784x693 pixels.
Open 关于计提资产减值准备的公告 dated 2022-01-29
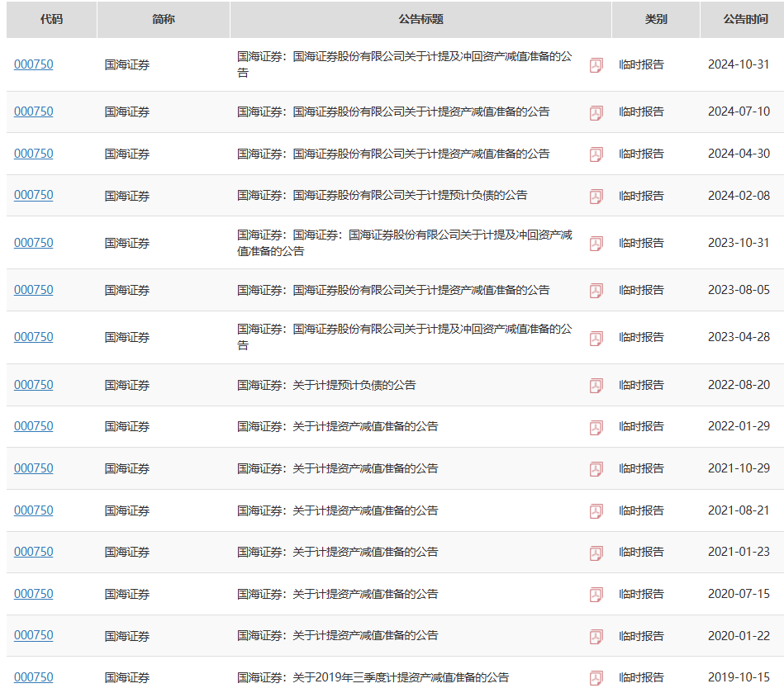(338, 426)
